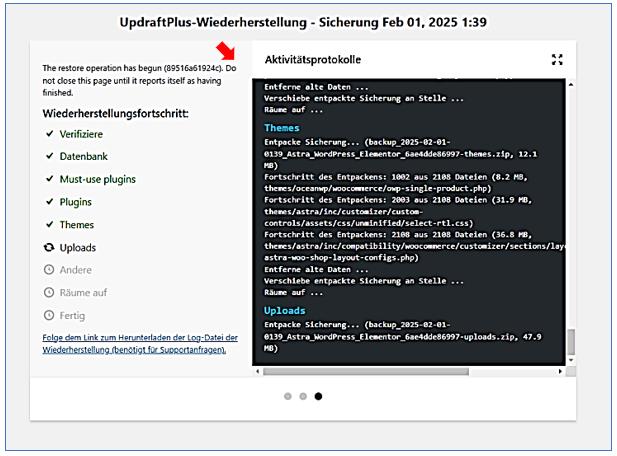The height and width of the screenshot is (456, 617).
Task: Select the dark active pagination dot
Action: click(x=318, y=396)
